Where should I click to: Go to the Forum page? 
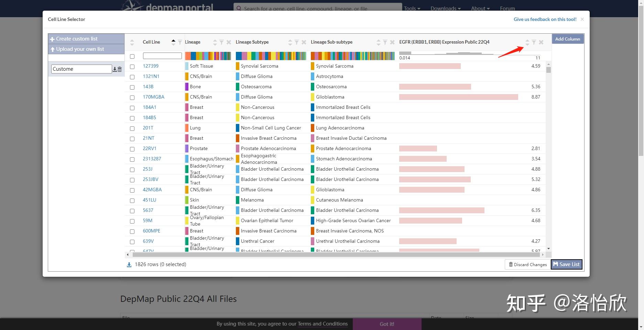click(x=507, y=8)
